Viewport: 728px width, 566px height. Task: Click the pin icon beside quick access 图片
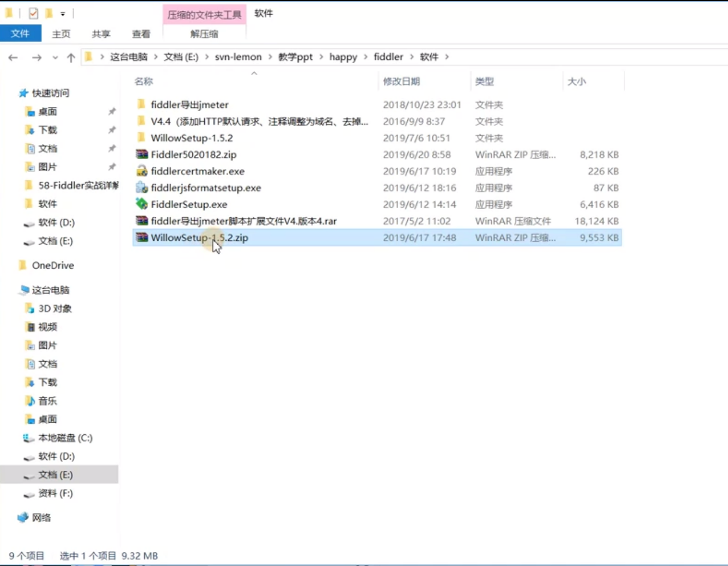[112, 167]
